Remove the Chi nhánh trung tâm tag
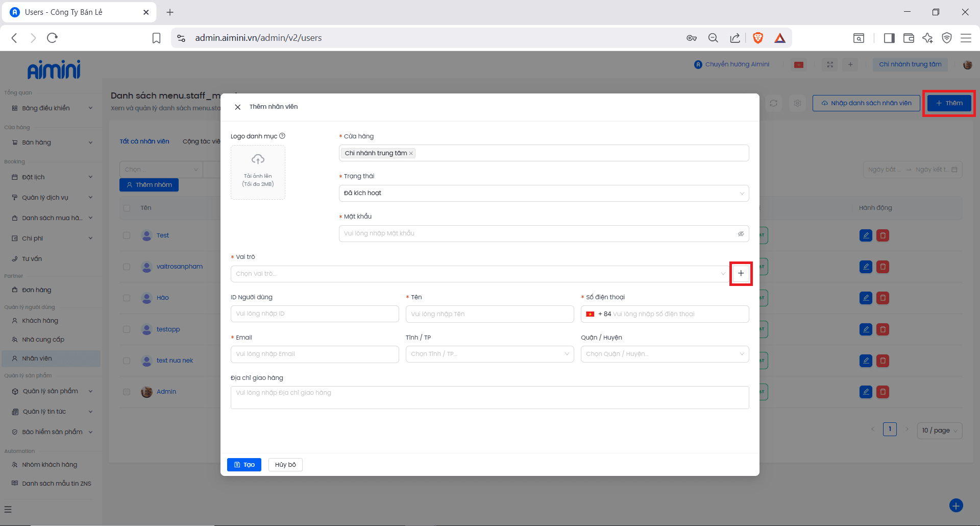Viewport: 980px width, 526px height. (x=411, y=153)
